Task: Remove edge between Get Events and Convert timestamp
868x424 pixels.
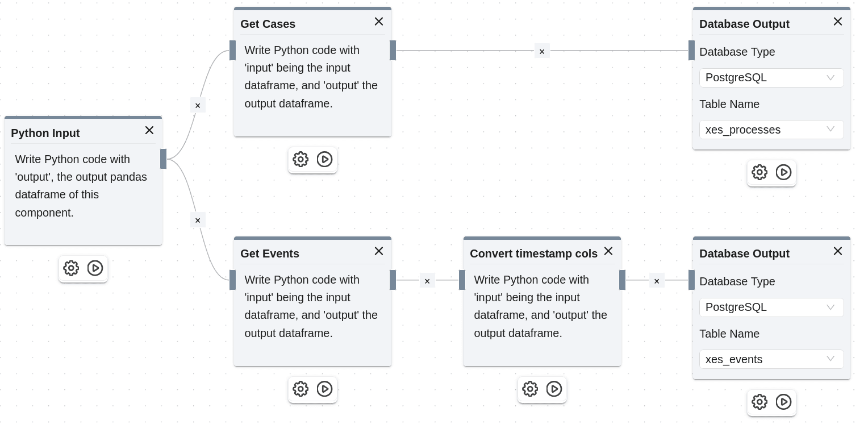Action: (x=427, y=281)
